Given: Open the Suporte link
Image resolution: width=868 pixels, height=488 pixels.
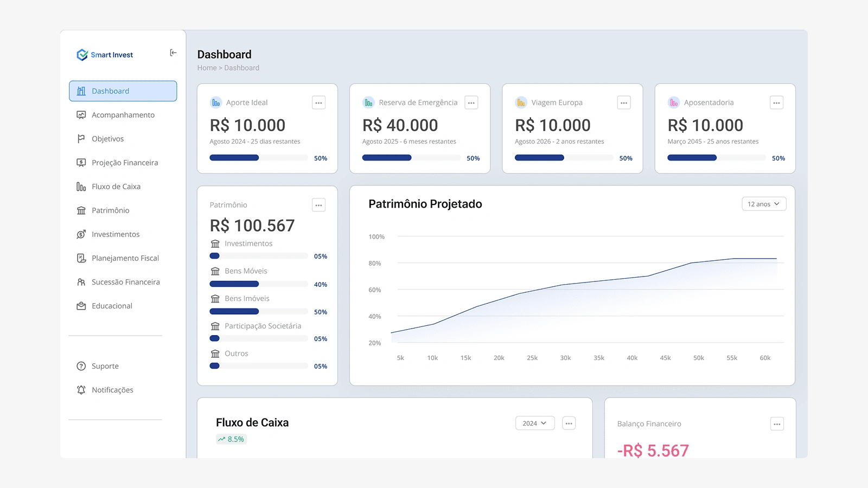Looking at the screenshot, I should coord(105,366).
